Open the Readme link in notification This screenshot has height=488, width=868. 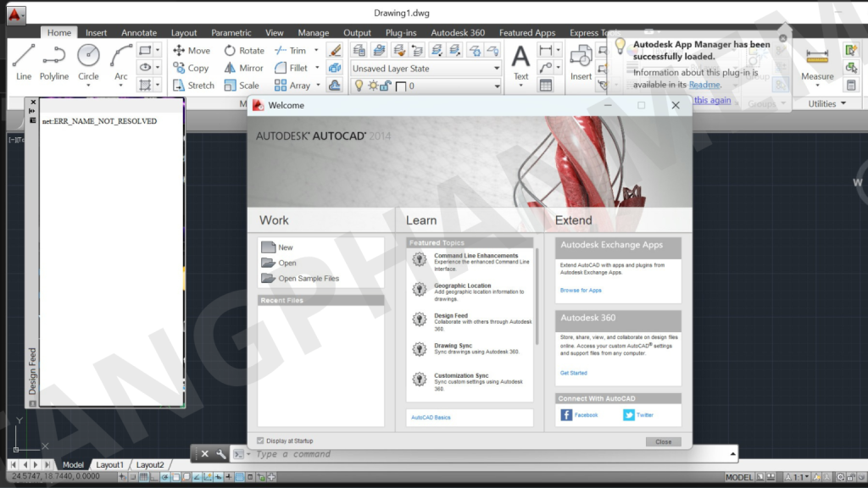704,85
